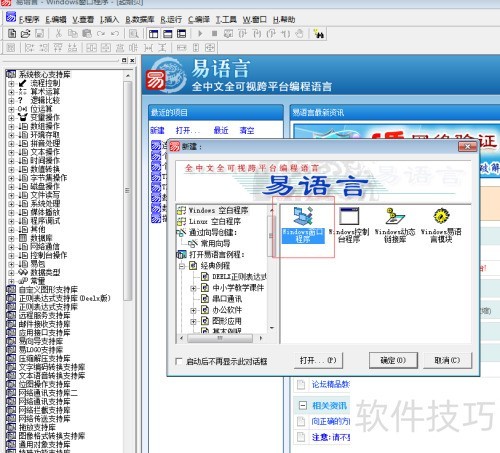Image resolution: width=500 pixels, height=453 pixels.
Task: Click the cut scissors toolbar icon
Action: 58,34
